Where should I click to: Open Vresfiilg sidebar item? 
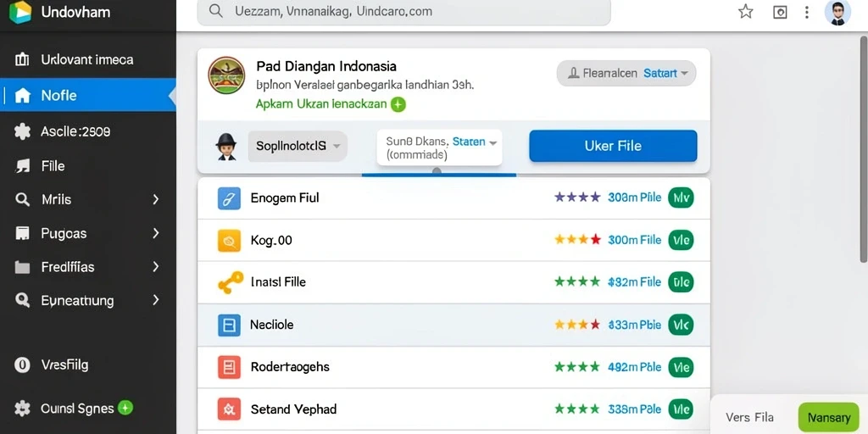pyautogui.click(x=88, y=365)
